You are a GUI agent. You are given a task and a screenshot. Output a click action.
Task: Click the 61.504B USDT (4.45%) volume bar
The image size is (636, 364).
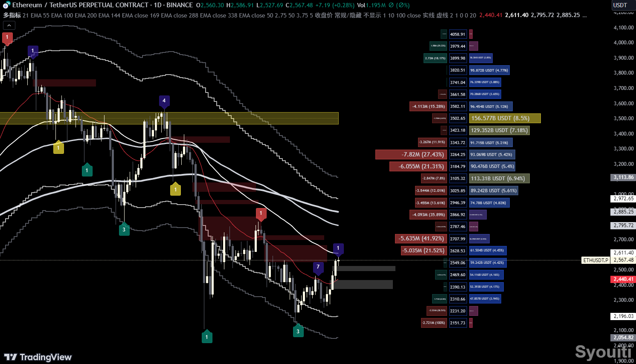tap(488, 251)
